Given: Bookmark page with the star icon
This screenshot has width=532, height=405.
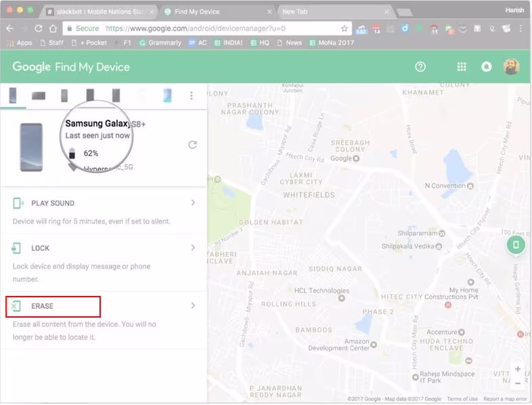Looking at the screenshot, I should pos(344,28).
